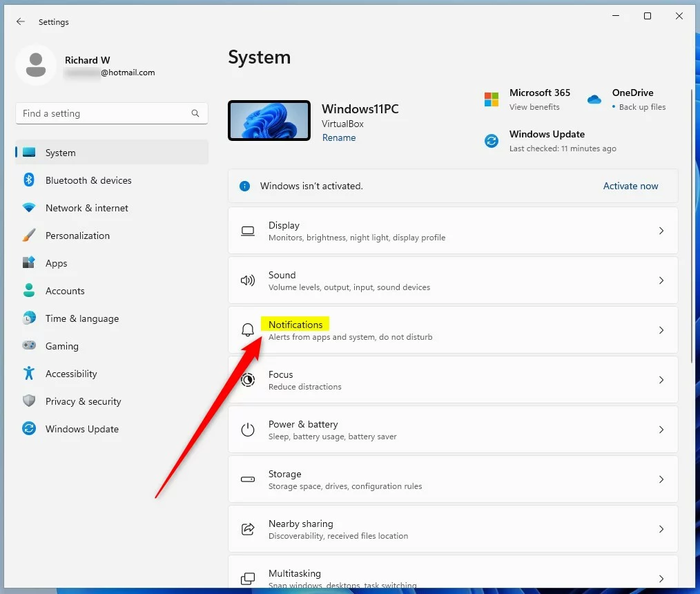Click the Power & battery icon
The width and height of the screenshot is (700, 594).
pos(248,430)
